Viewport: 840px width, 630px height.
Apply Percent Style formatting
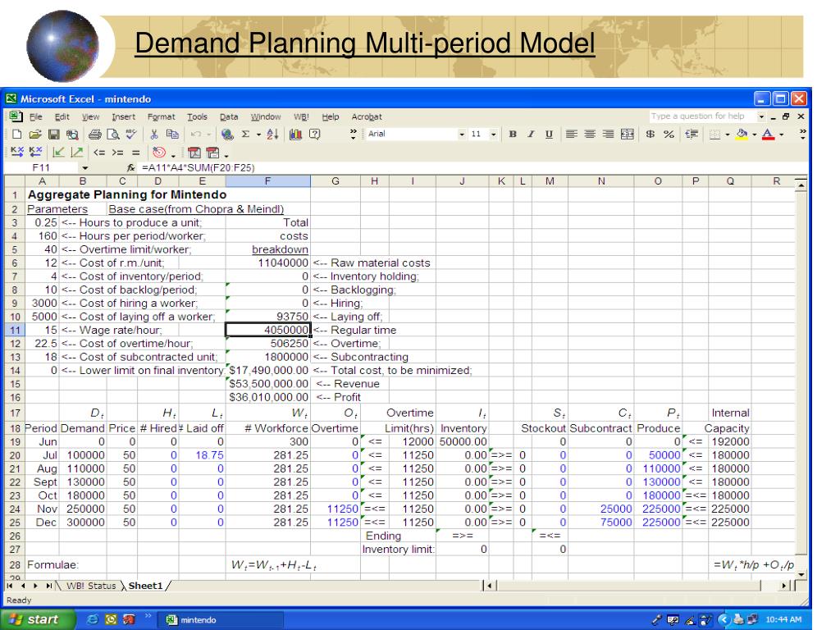[669, 134]
